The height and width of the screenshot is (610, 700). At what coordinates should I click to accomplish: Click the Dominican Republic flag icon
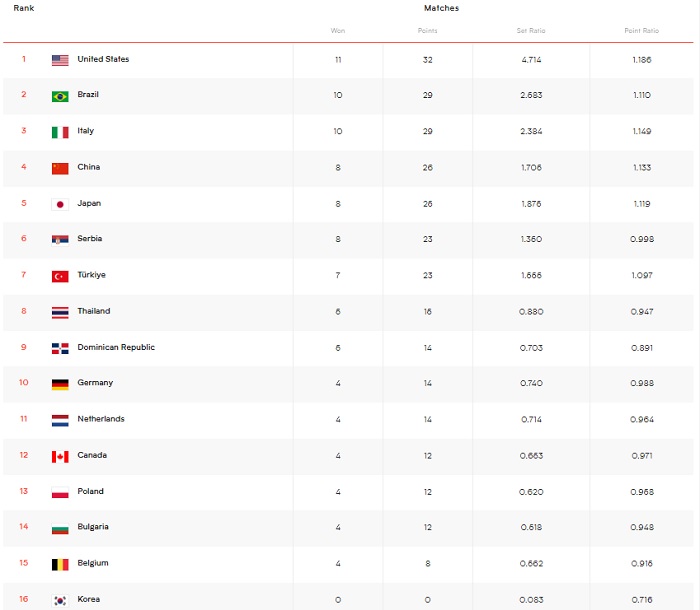point(60,348)
